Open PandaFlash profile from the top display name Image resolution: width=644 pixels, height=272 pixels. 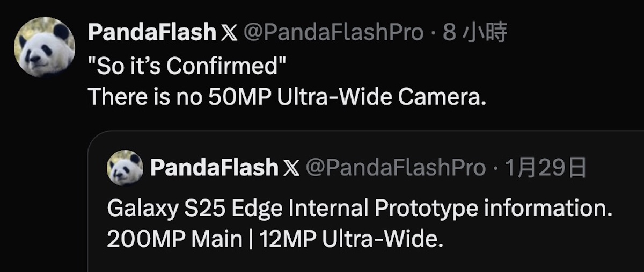(x=151, y=33)
